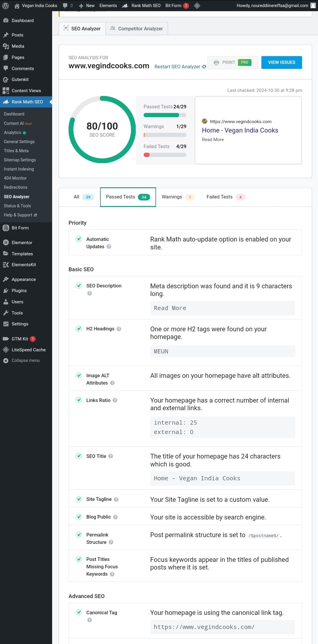Open Sitemap Settings submenu
The image size is (318, 644).
coord(20,160)
